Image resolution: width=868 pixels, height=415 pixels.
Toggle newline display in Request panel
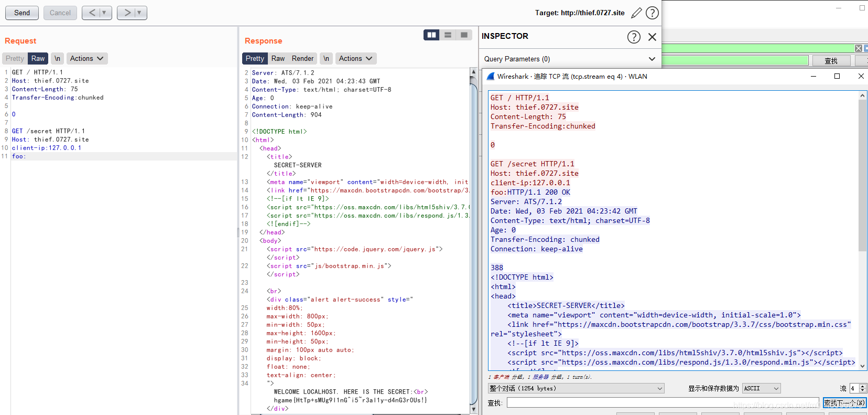tap(57, 58)
